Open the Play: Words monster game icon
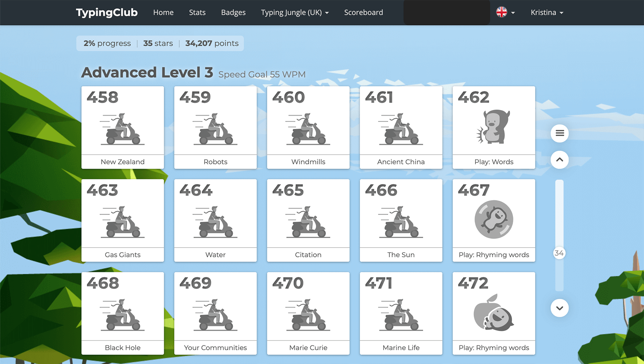Viewport: 644px width, 364px height. (494, 127)
